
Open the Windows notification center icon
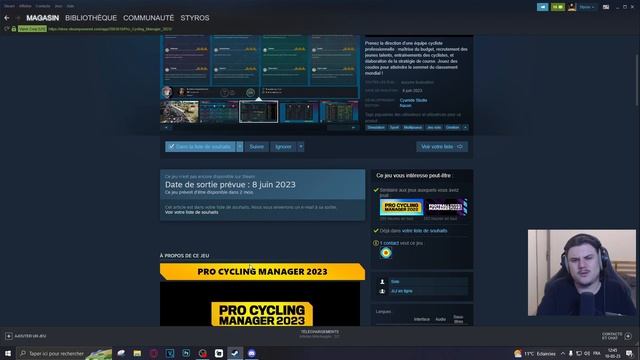pos(629,353)
